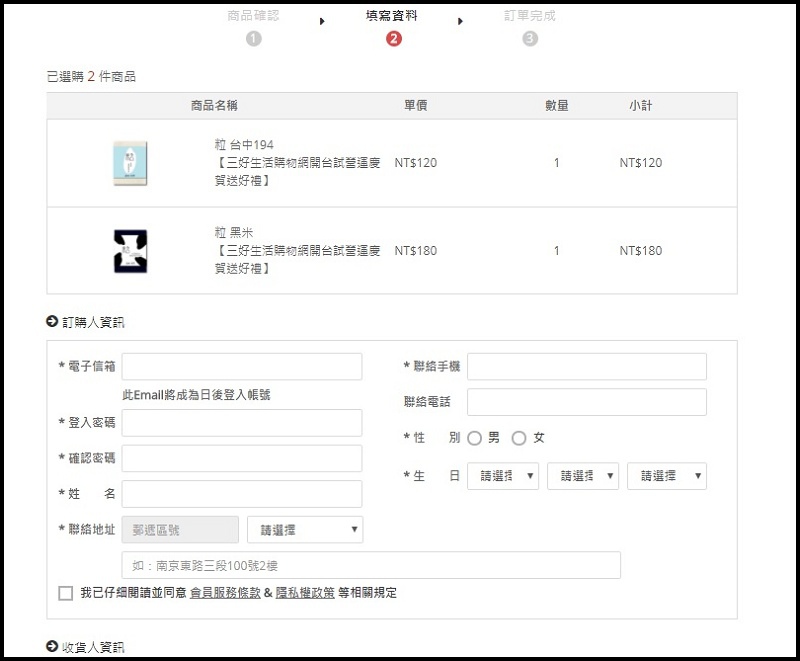This screenshot has width=800, height=661.
Task: Open the 台中194 rice product thumbnail
Action: tap(130, 163)
